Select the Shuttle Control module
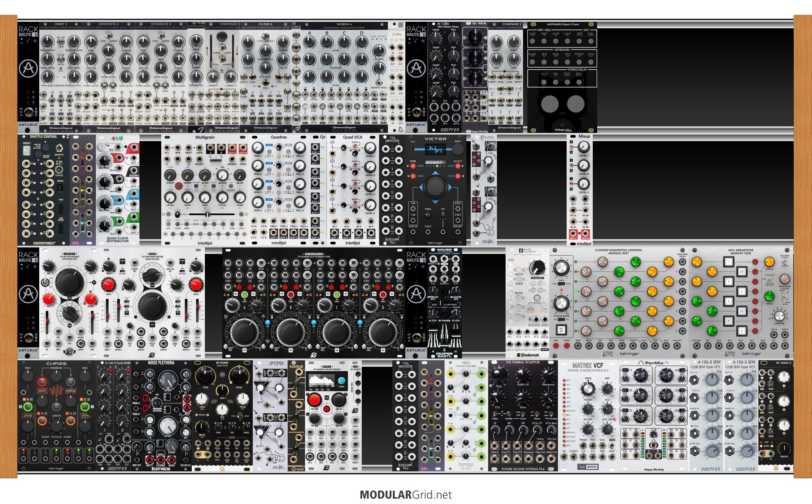Image resolution: width=812 pixels, height=504 pixels. [x=44, y=190]
